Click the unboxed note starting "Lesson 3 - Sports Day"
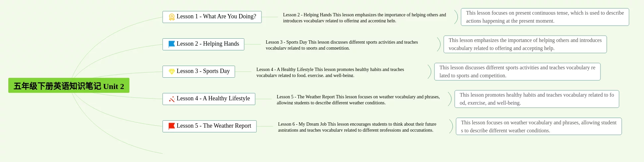 [342, 45]
